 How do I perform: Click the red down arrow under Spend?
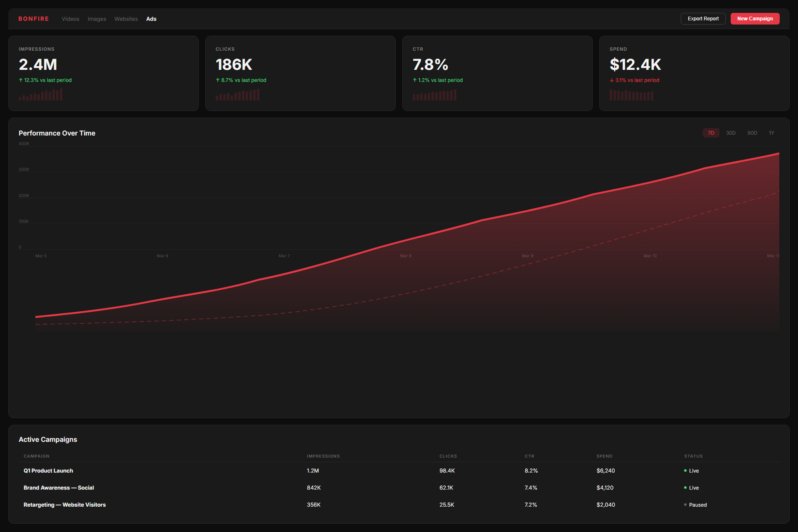(x=612, y=80)
